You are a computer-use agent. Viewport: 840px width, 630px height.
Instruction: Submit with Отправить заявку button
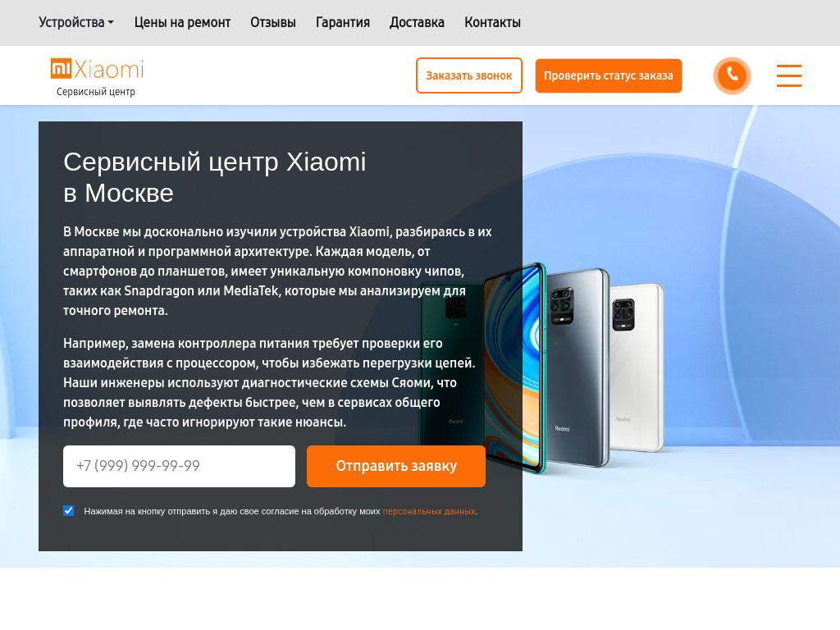(396, 466)
